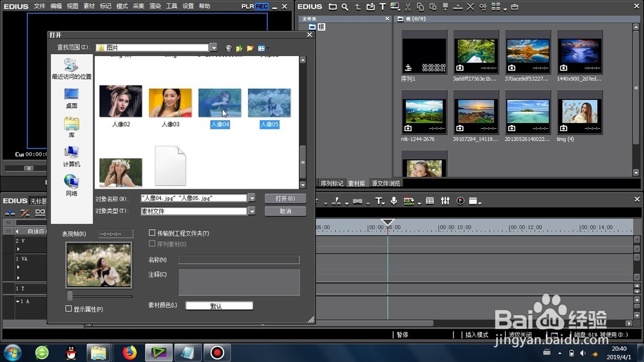The height and width of the screenshot is (362, 644).
Task: Click the add clip icon in bin toolbar
Action: (x=370, y=6)
